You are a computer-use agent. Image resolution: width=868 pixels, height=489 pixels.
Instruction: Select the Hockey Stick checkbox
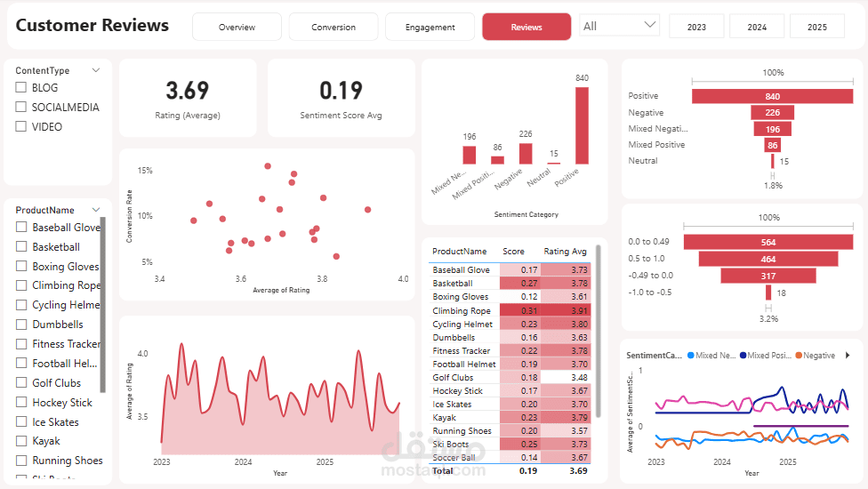(x=21, y=402)
